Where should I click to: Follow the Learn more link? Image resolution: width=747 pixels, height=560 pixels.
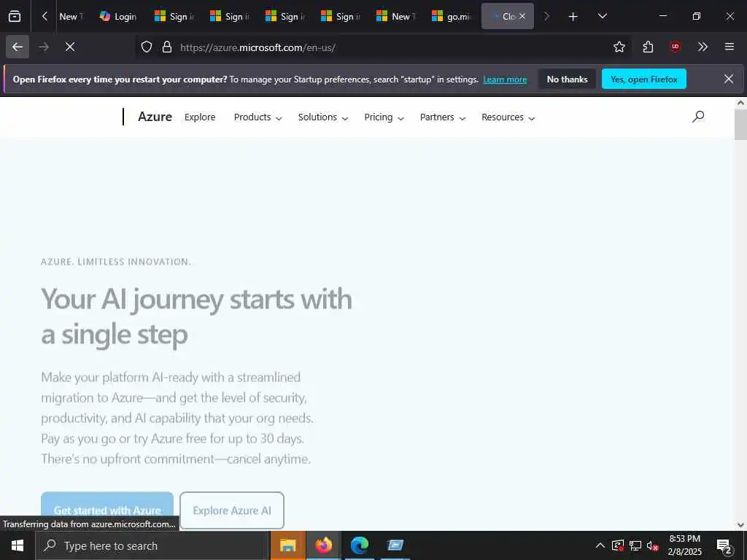[x=505, y=79]
